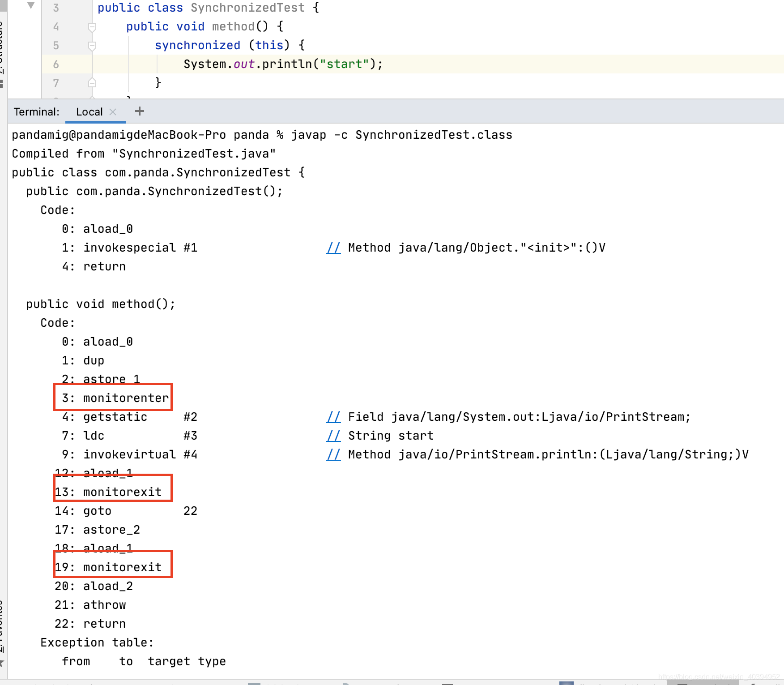Viewport: 784px width, 685px height.
Task: Open the link for System.out field comment
Action: click(x=333, y=417)
